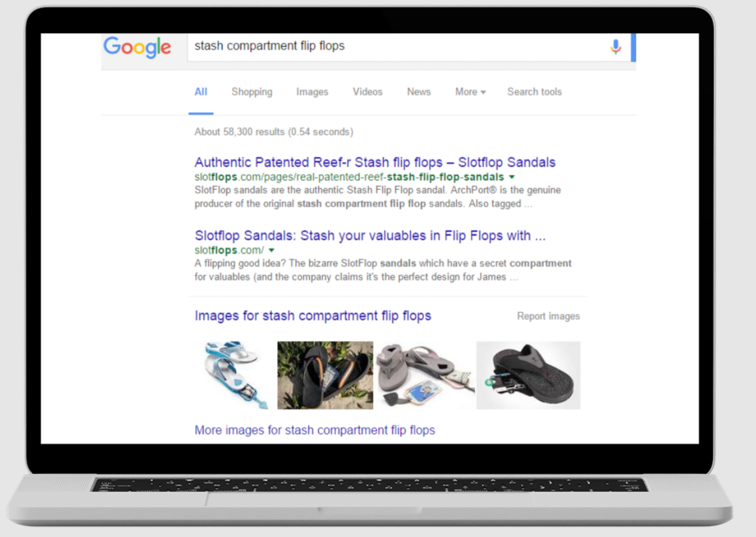View the black flip flops on sand thumbnail

[325, 375]
